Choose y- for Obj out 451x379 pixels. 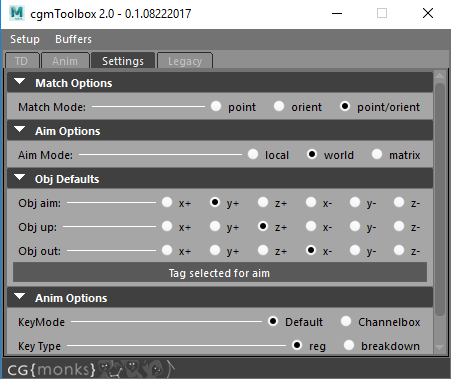point(355,250)
